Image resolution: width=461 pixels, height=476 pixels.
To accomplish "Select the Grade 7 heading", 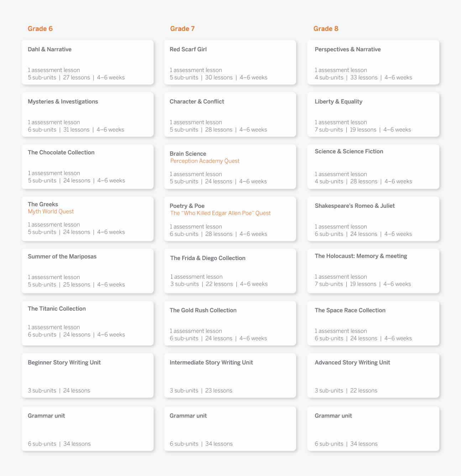I will [x=182, y=29].
